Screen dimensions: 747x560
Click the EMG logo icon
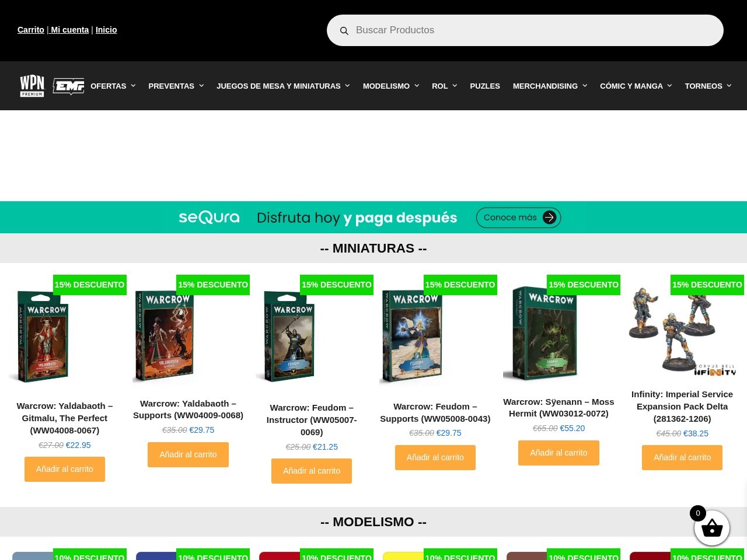68,86
